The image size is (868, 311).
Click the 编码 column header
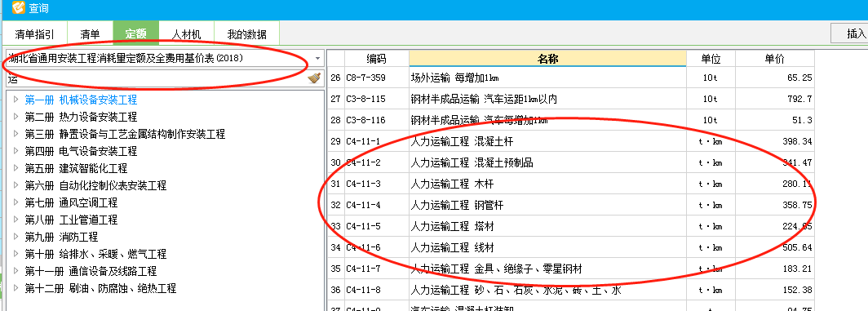click(376, 59)
